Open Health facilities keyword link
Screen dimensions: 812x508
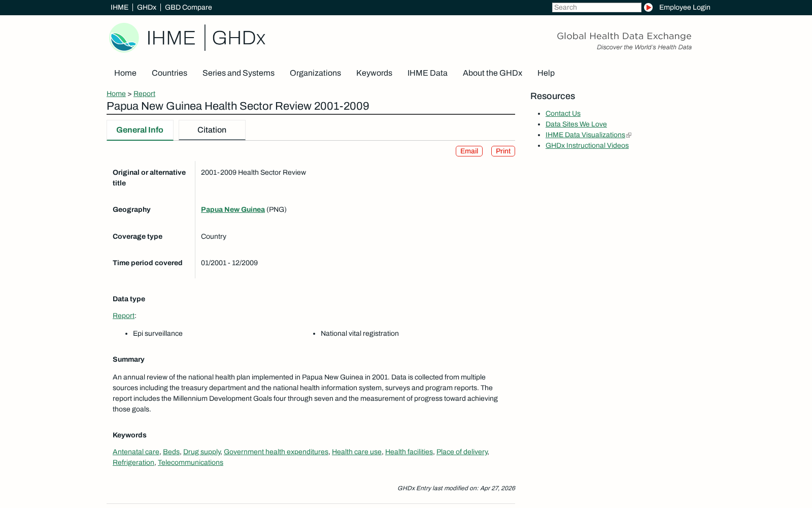coord(409,452)
